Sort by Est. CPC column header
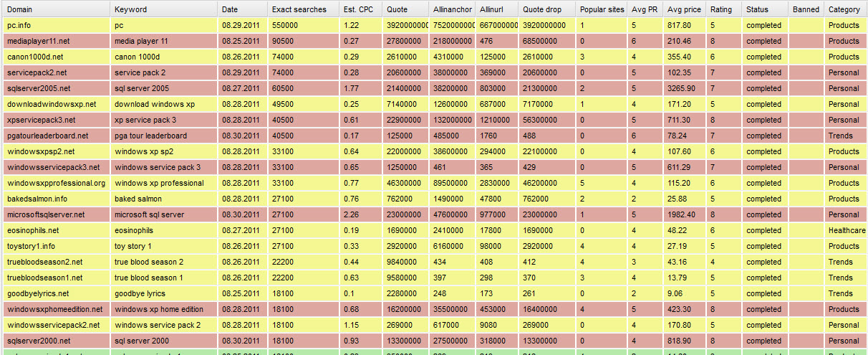This screenshot has height=355, width=868. tap(360, 9)
